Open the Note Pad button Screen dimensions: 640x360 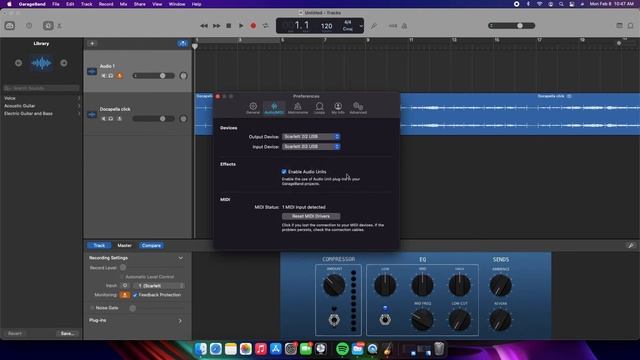click(x=619, y=26)
